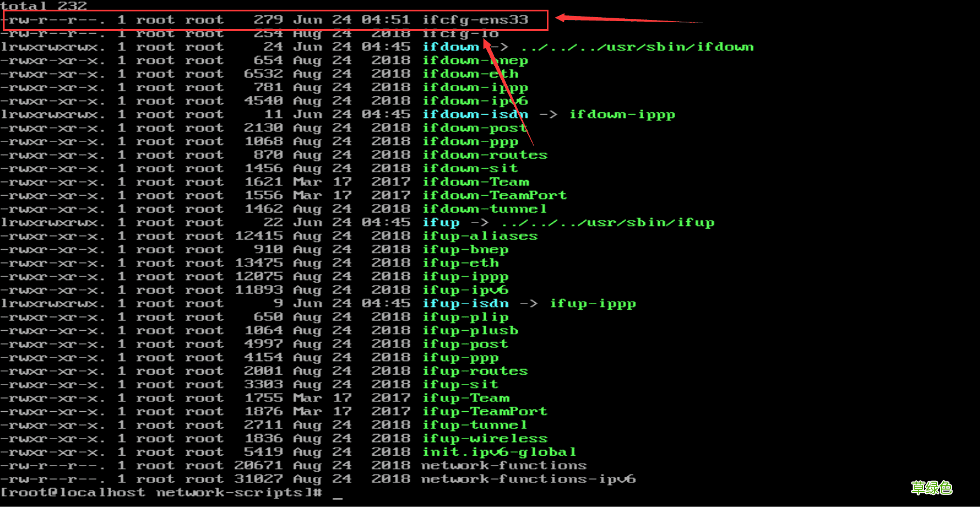Select the ifup-aliases script name

(479, 236)
